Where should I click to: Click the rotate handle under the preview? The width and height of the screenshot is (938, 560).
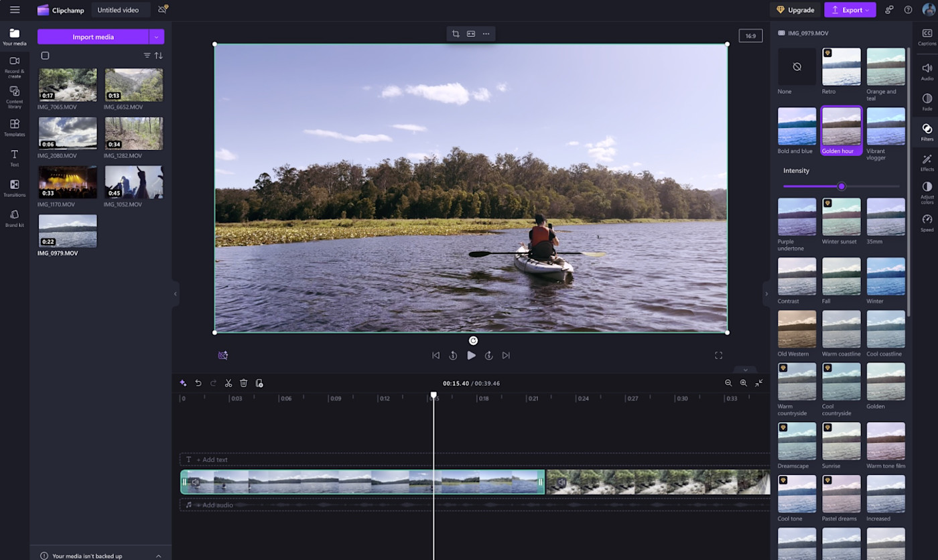tap(473, 341)
